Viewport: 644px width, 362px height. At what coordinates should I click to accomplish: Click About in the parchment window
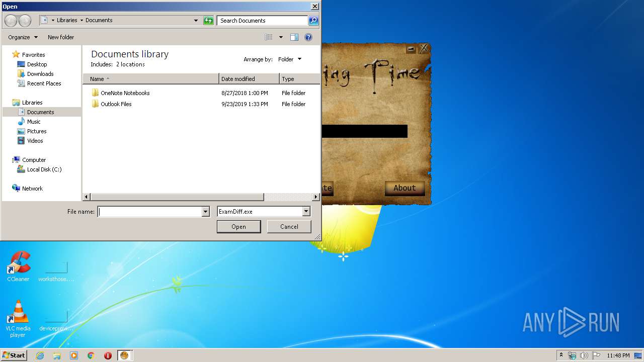[x=405, y=188]
